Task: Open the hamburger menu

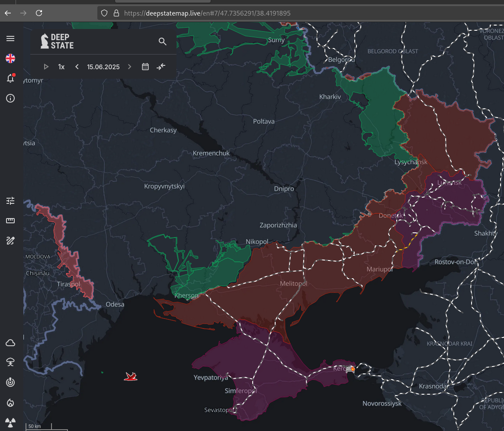Action: [10, 39]
